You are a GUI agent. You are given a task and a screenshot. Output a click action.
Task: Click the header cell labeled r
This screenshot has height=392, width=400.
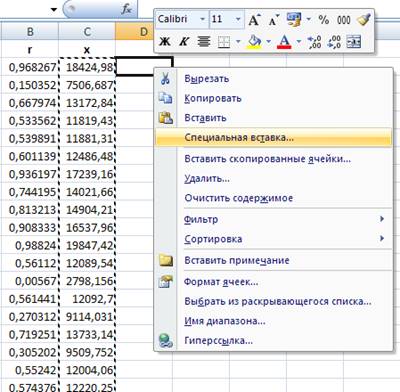[x=30, y=49]
